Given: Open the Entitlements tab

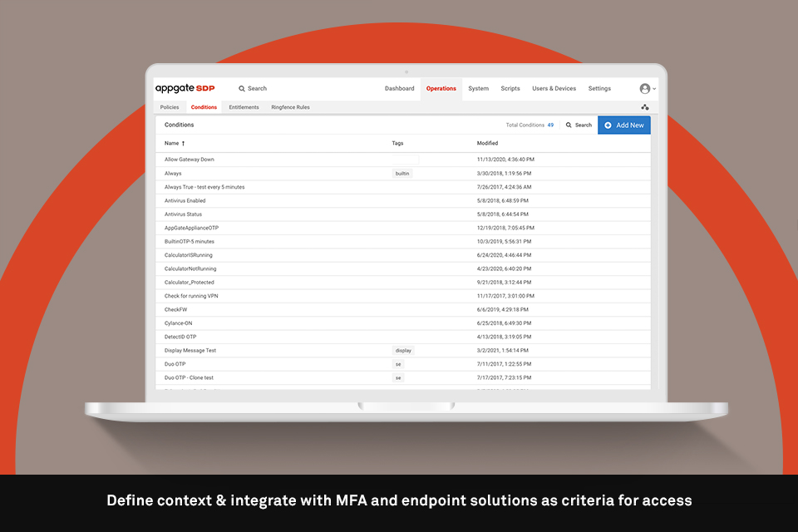Looking at the screenshot, I should [x=244, y=107].
